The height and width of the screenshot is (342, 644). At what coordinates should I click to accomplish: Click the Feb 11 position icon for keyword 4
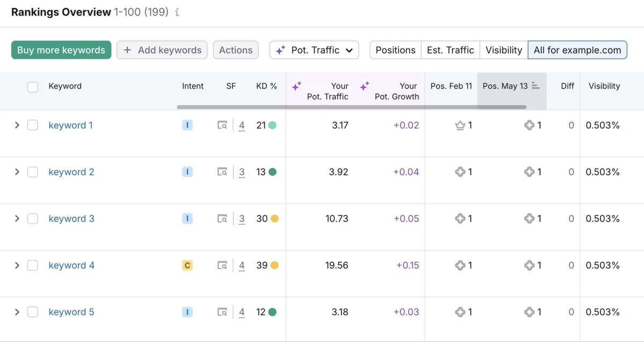[x=460, y=265]
